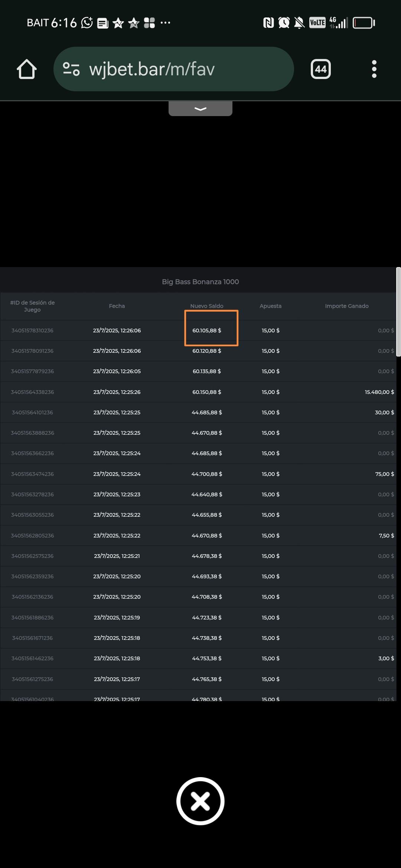Click the highlighted 60.105,88 $ balance
This screenshot has height=868, width=401.
[207, 331]
